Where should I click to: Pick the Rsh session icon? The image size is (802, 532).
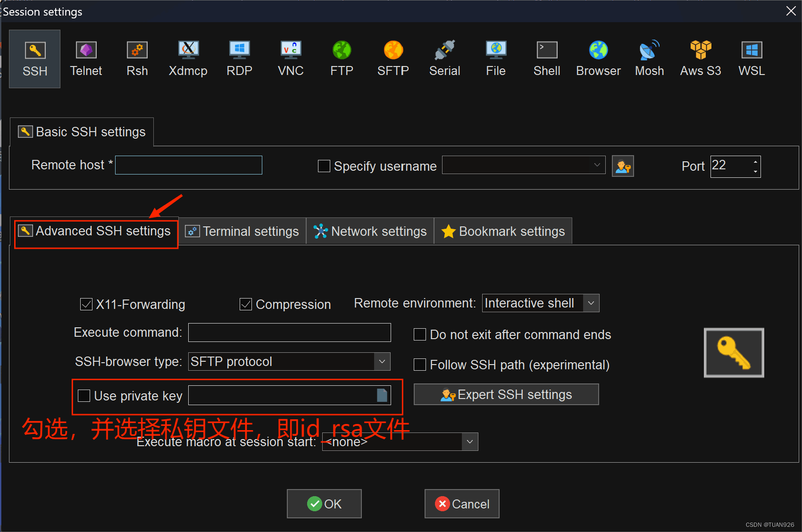point(137,58)
